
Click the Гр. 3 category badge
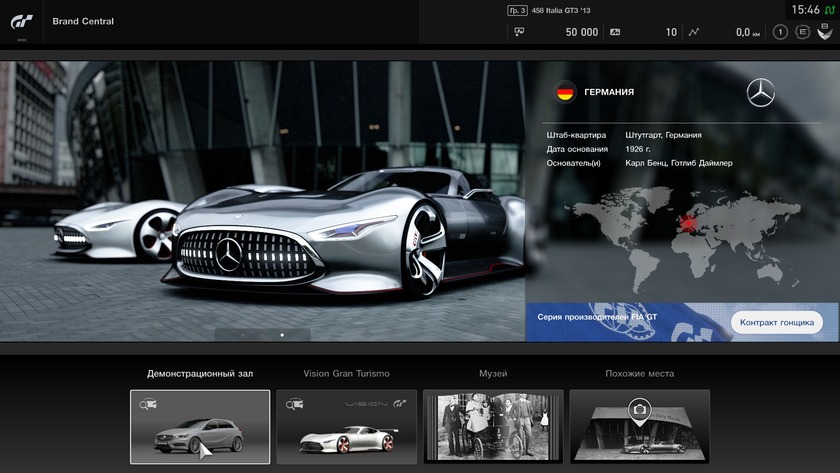517,10
